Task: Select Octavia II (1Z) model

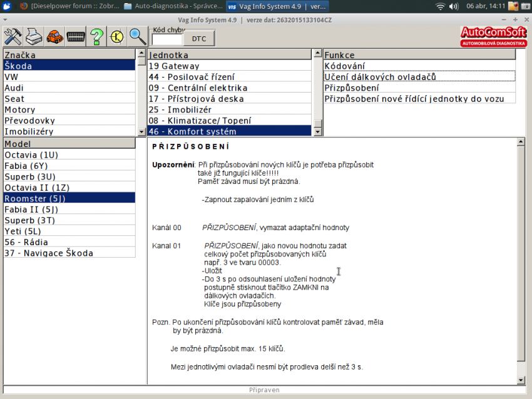Action: point(69,187)
